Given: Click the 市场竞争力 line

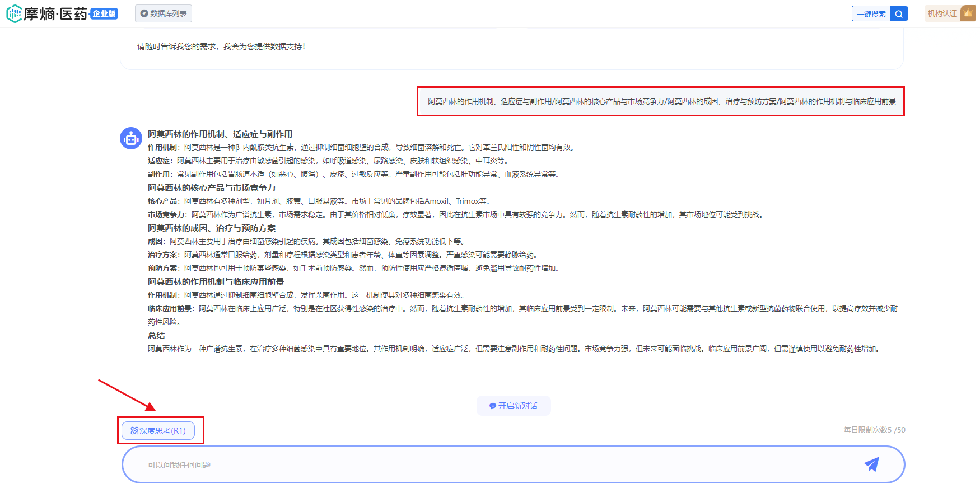Looking at the screenshot, I should pos(456,215).
